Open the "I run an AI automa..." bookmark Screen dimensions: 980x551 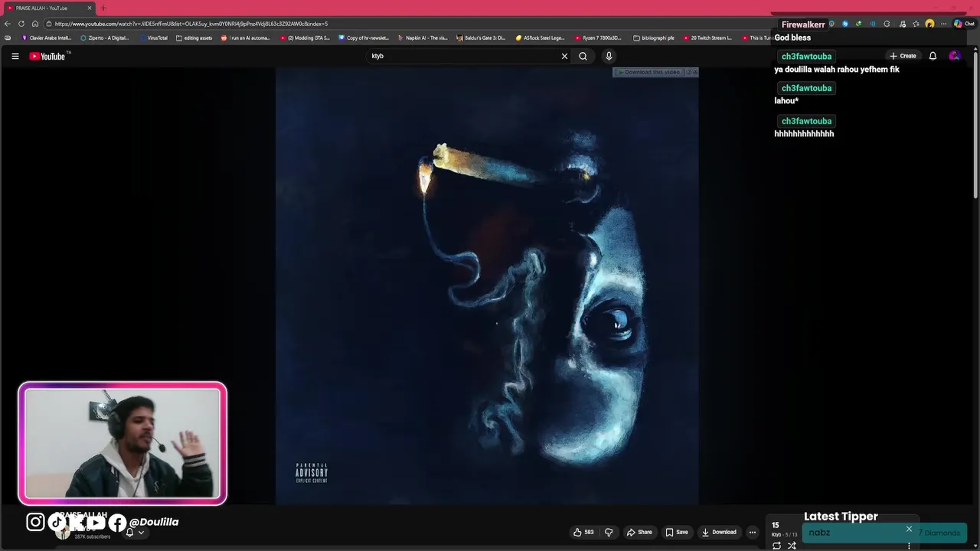pyautogui.click(x=246, y=37)
